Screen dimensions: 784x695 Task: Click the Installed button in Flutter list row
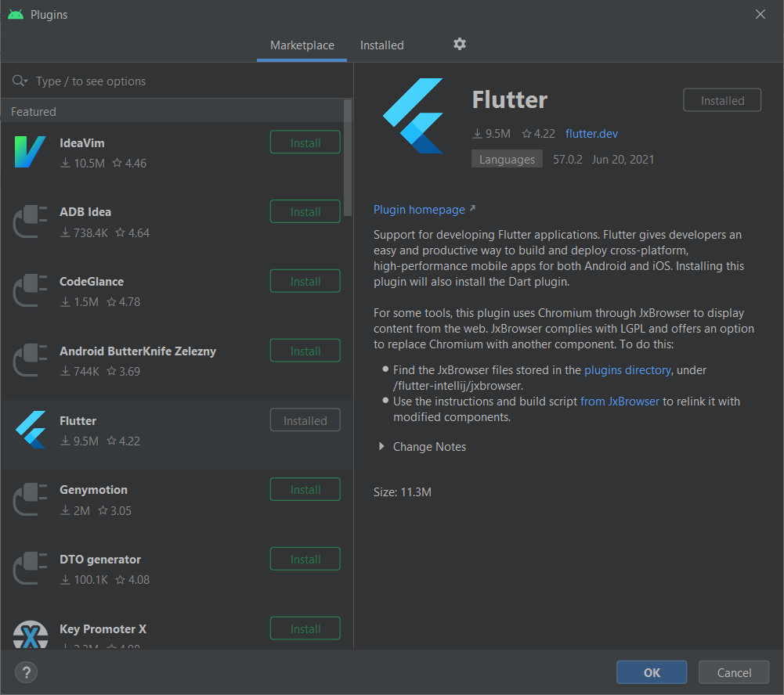pos(305,420)
